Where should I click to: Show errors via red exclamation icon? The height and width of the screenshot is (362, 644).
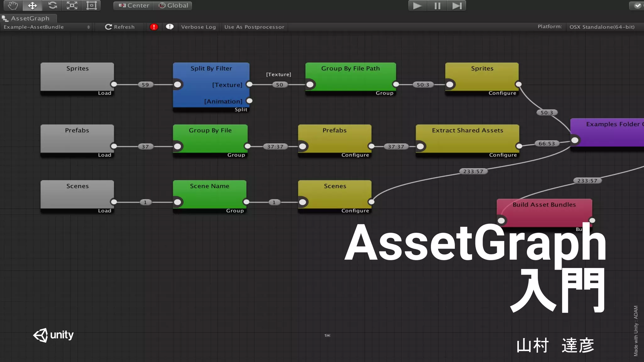click(154, 27)
